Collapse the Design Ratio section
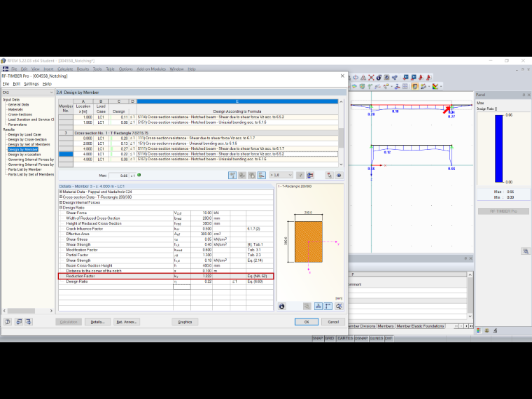The image size is (532, 399). pos(61,208)
